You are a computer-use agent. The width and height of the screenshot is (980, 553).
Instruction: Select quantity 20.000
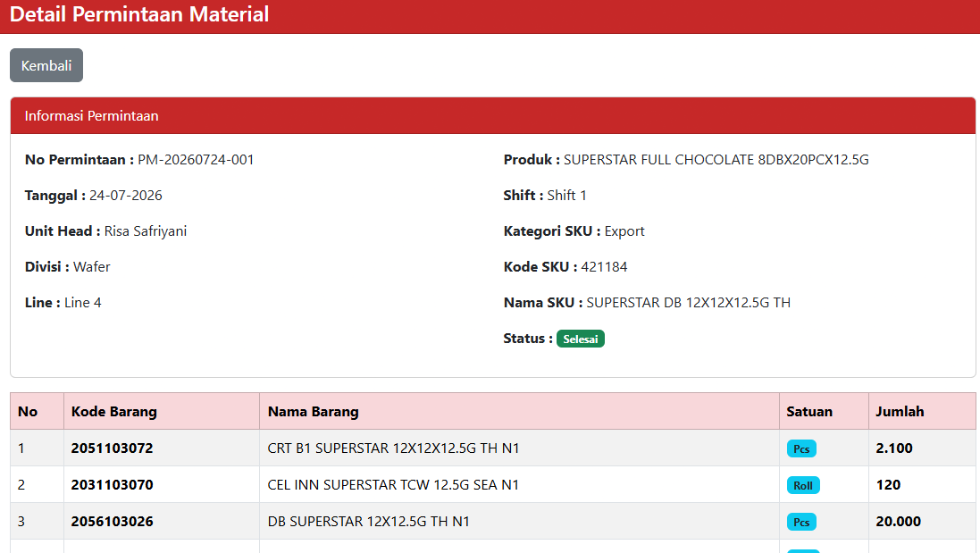[x=898, y=521]
